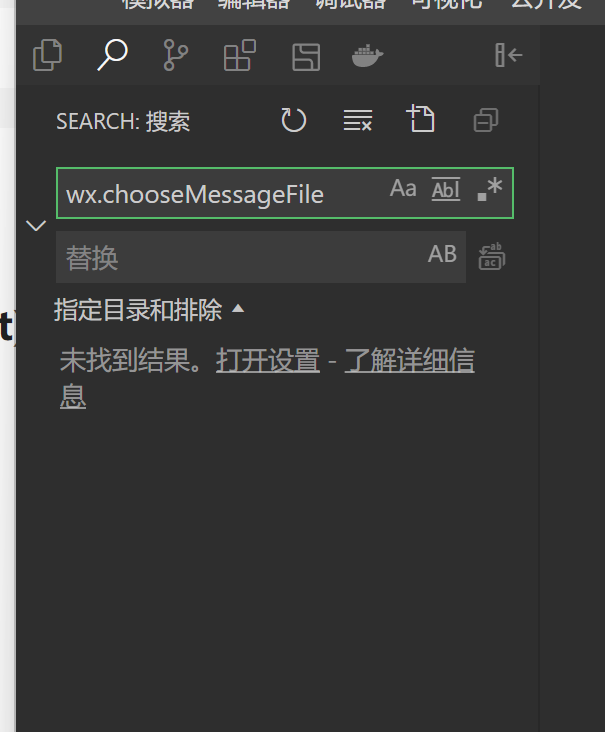Screen dimensions: 605x732
Task: Collapse the replace field chevron
Action: [36, 226]
